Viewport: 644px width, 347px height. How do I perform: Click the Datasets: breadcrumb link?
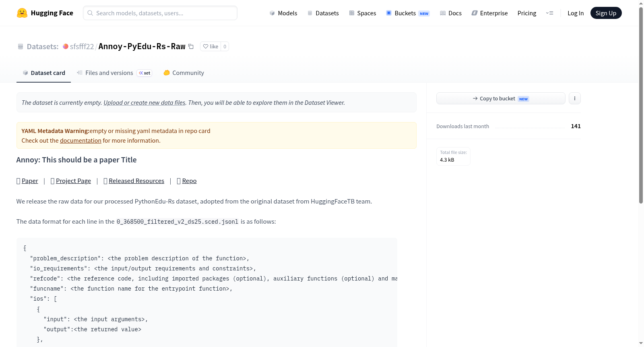point(43,46)
